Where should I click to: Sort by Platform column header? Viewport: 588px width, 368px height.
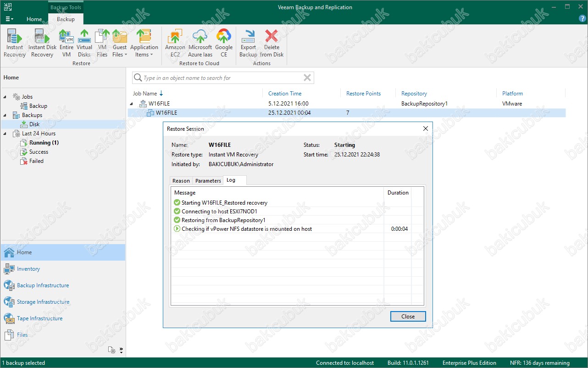(512, 94)
